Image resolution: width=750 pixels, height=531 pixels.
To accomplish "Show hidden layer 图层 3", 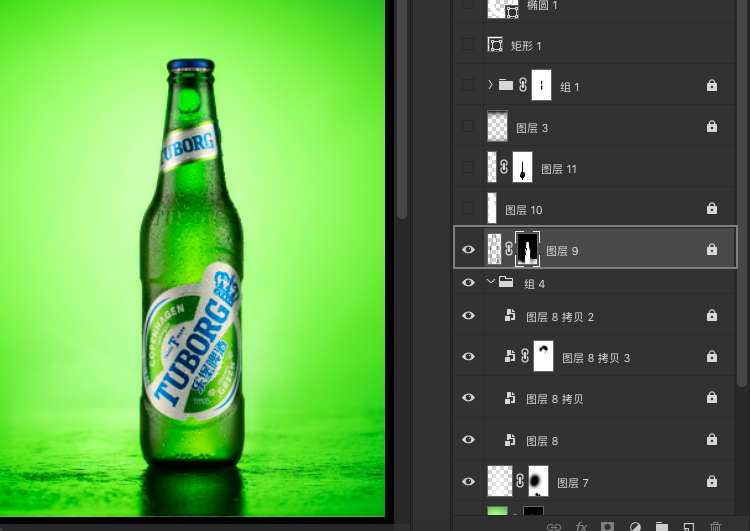I will tap(468, 126).
